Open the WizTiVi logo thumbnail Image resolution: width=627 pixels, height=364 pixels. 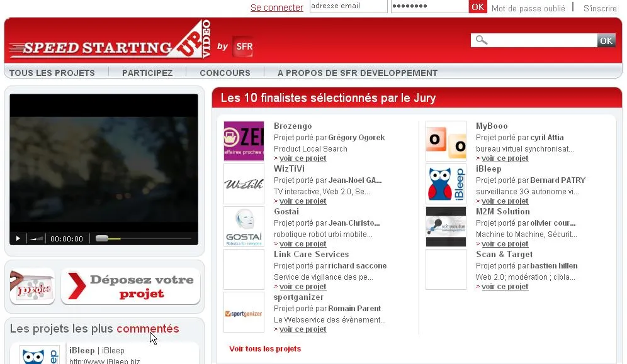tap(244, 184)
